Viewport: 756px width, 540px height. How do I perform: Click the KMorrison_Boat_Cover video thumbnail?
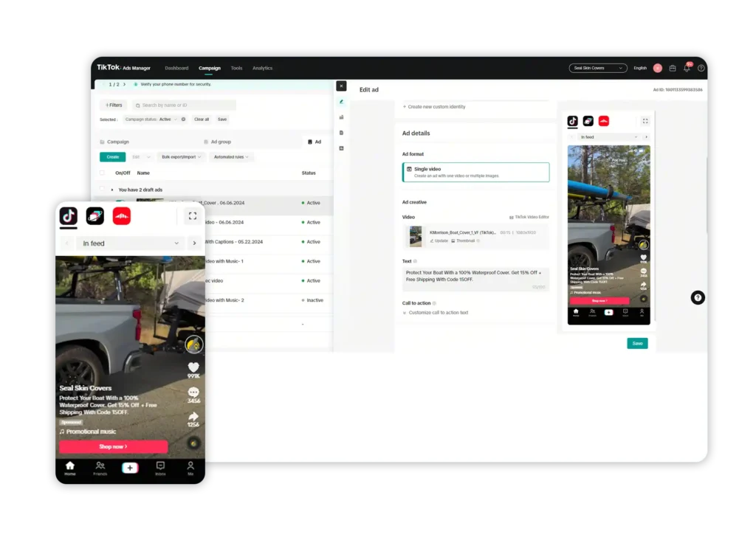coord(417,236)
